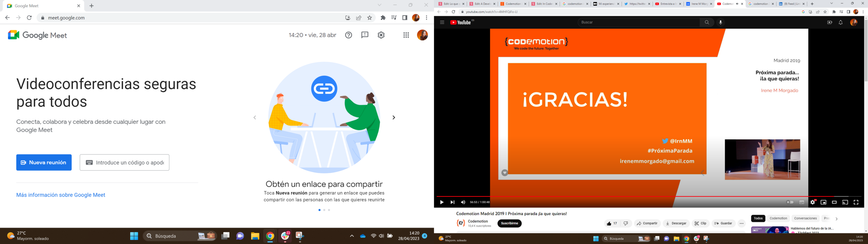Start YouTube voice search microphone
Screen dimensions: 868x244
[x=720, y=22]
